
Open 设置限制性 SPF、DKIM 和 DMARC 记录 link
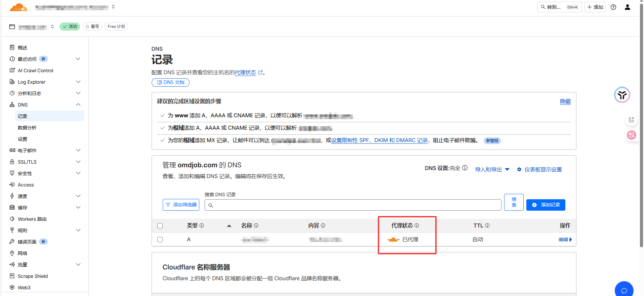(379, 140)
